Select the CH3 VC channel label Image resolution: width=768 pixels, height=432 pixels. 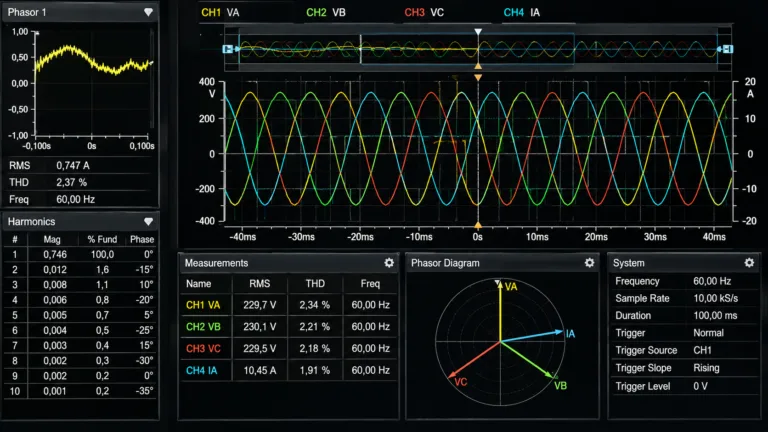point(424,12)
